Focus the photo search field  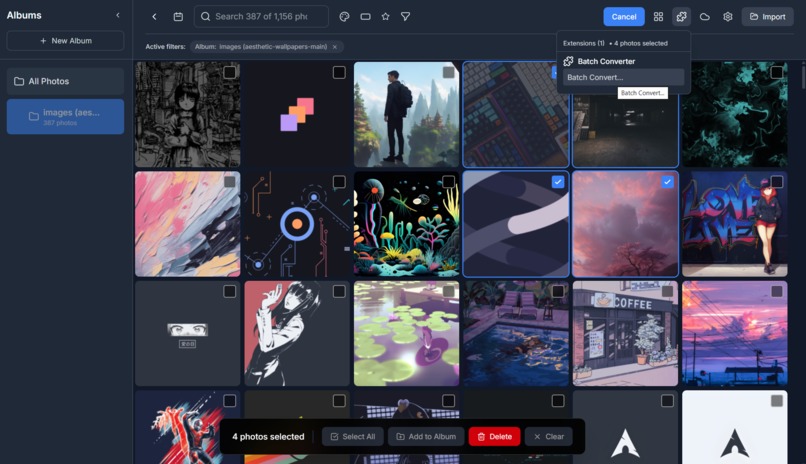click(x=261, y=16)
